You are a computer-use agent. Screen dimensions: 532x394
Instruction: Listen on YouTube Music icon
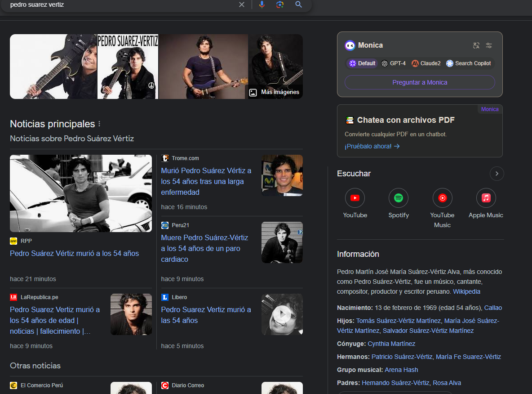click(x=443, y=198)
